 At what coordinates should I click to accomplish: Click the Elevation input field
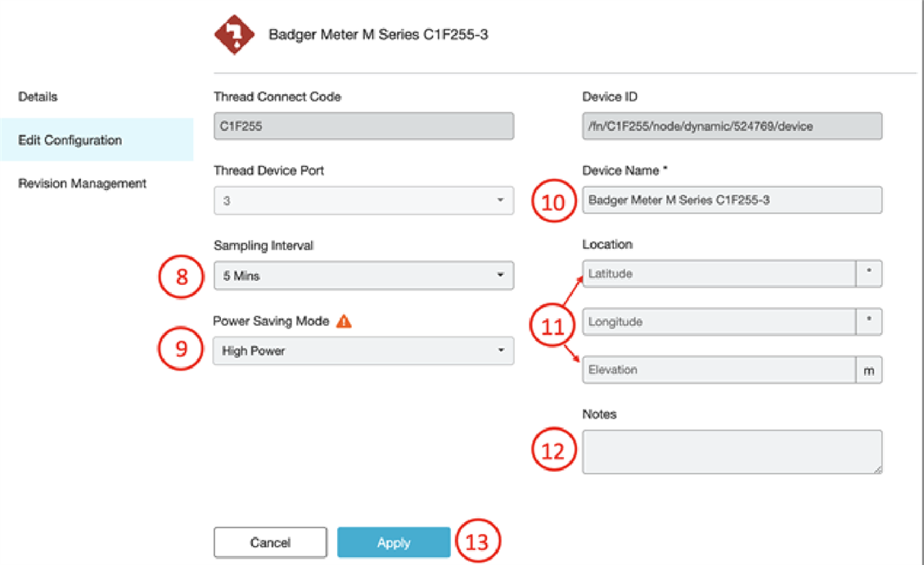coord(719,370)
